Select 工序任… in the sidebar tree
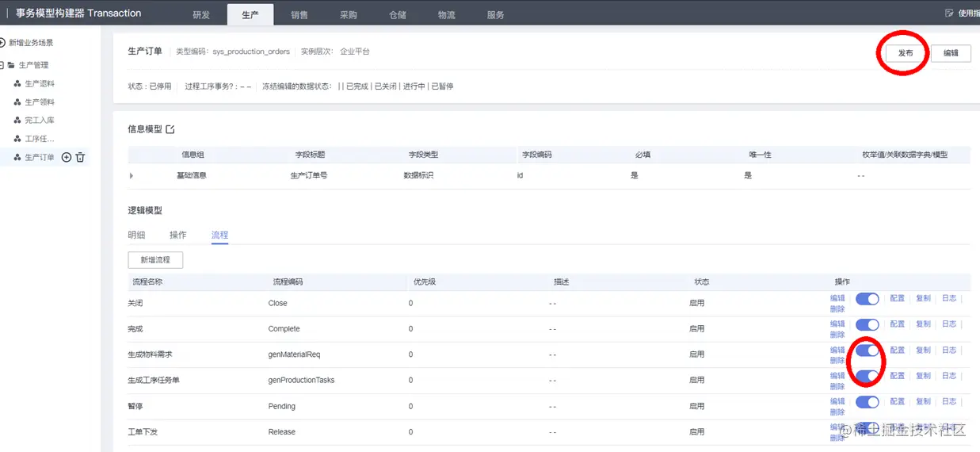 click(x=40, y=139)
